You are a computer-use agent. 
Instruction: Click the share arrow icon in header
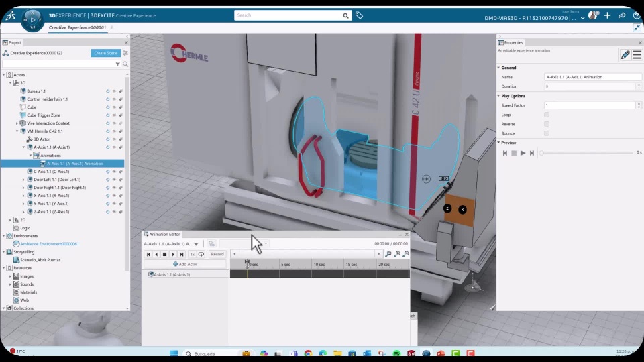622,15
